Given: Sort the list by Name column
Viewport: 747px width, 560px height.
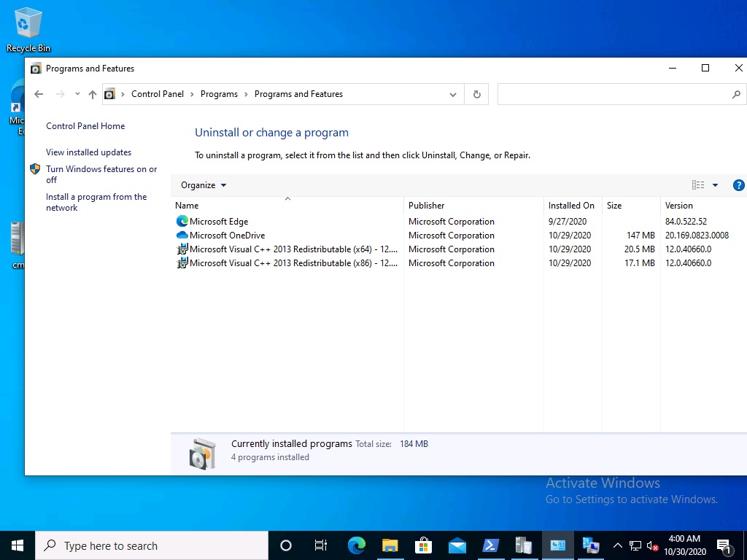Looking at the screenshot, I should (x=287, y=206).
